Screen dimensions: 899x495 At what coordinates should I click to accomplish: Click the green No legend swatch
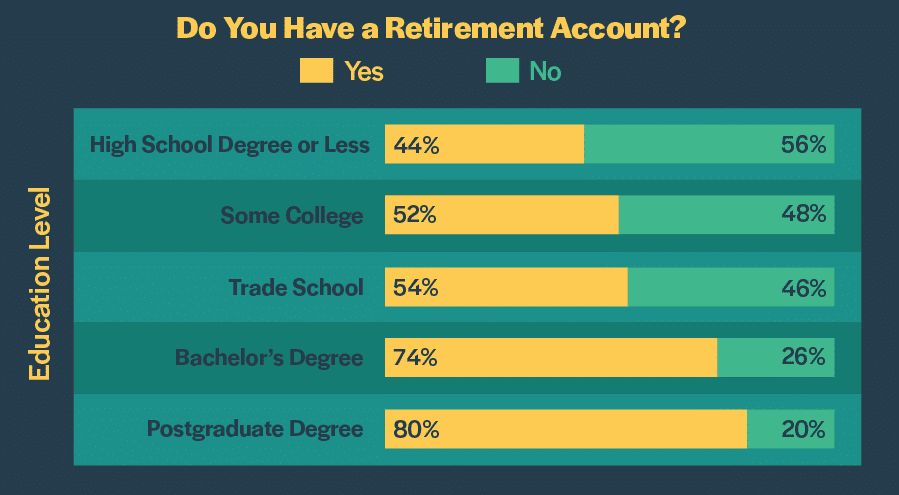pyautogui.click(x=502, y=71)
